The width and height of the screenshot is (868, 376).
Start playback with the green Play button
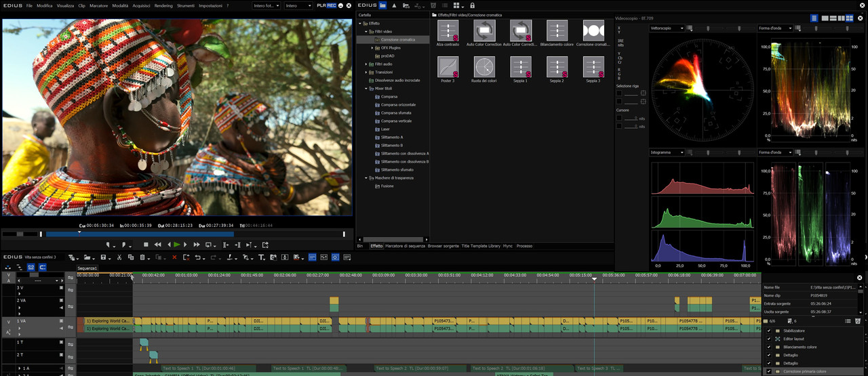(177, 245)
